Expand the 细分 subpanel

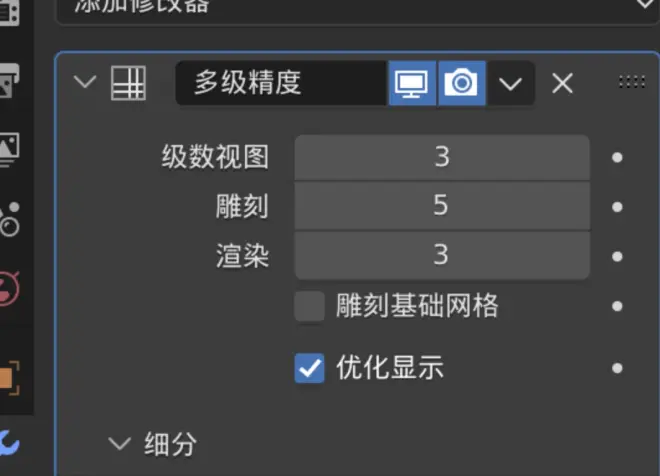coord(120,444)
